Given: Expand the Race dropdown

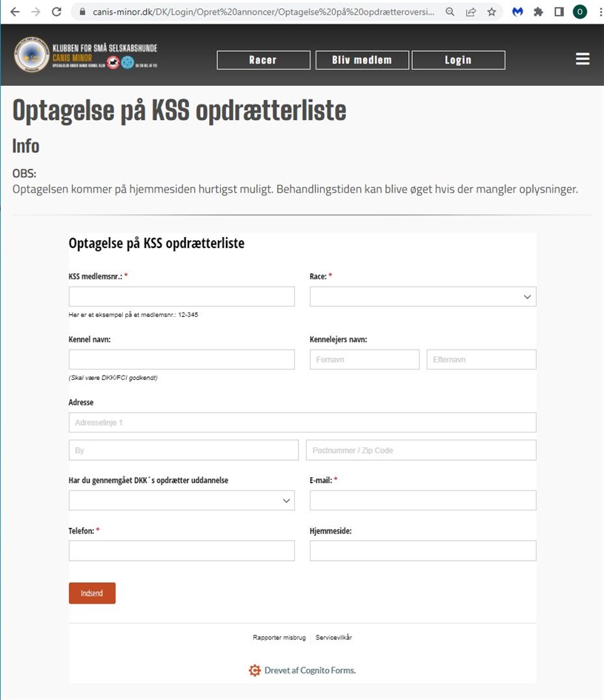Looking at the screenshot, I should [x=422, y=296].
